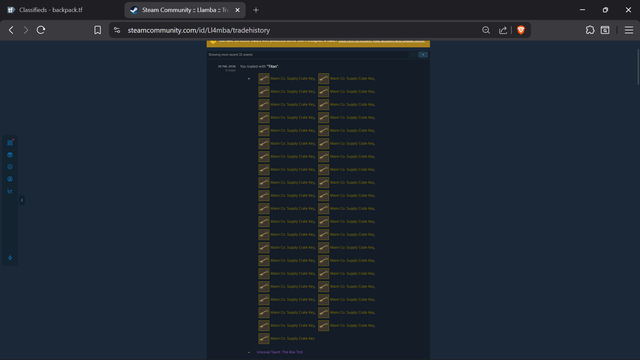Open the extensions puzzle icon
The height and width of the screenshot is (360, 640).
[x=590, y=30]
